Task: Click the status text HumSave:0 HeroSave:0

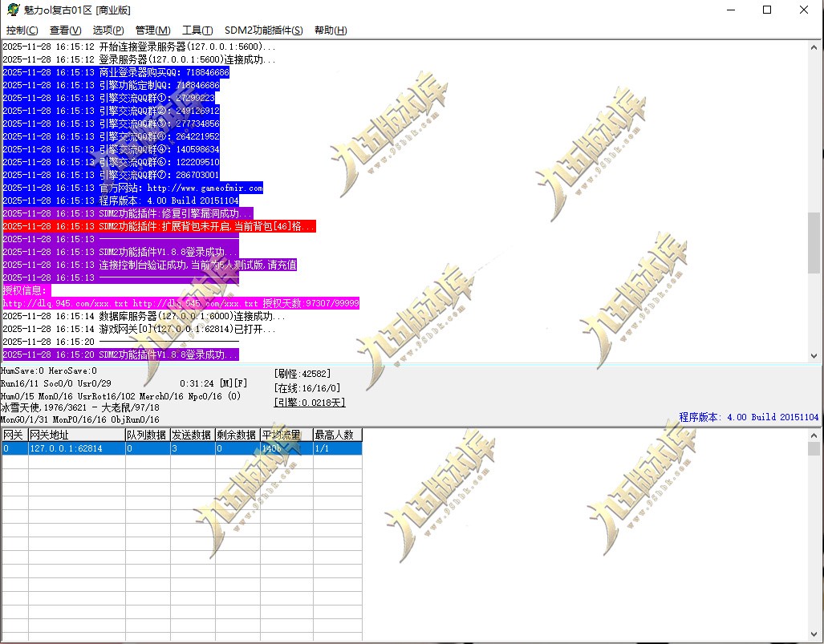Action: coord(49,371)
